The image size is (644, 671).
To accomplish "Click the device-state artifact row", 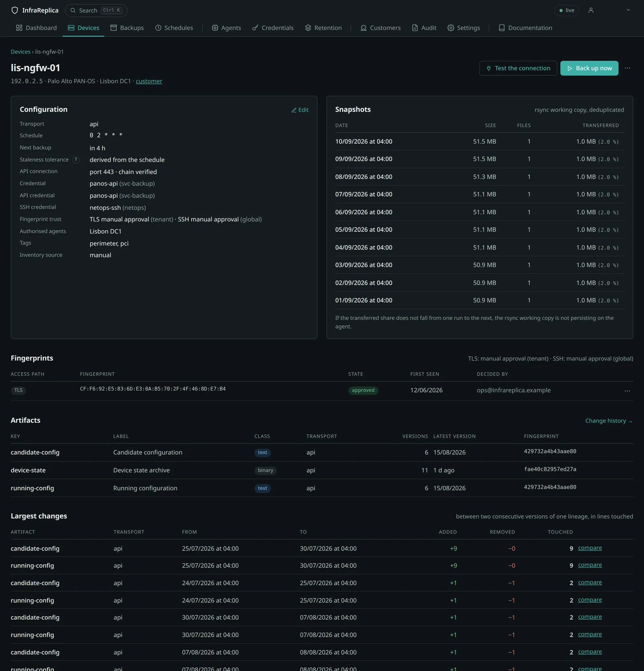I will point(322,470).
